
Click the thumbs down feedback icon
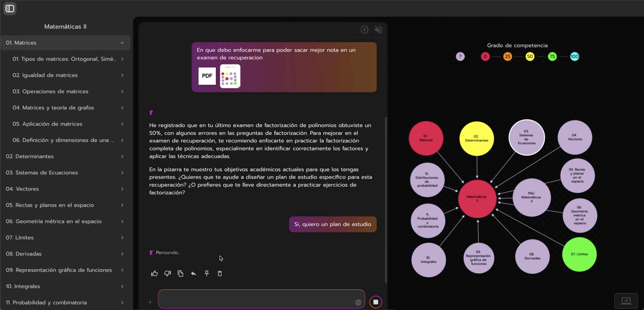(x=168, y=273)
